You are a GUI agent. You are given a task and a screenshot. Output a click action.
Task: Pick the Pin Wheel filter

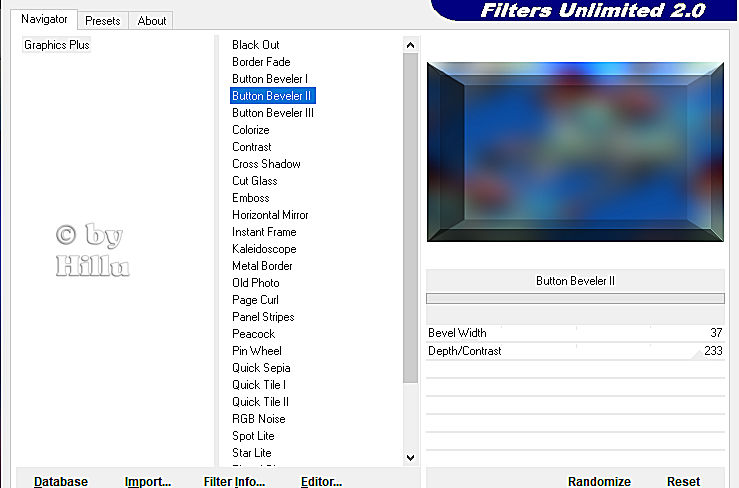tap(257, 350)
